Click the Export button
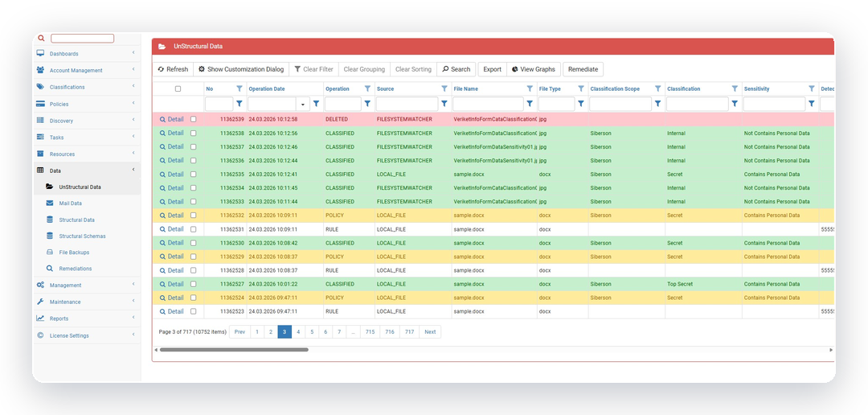Screen dimensions: 868x415 492,69
